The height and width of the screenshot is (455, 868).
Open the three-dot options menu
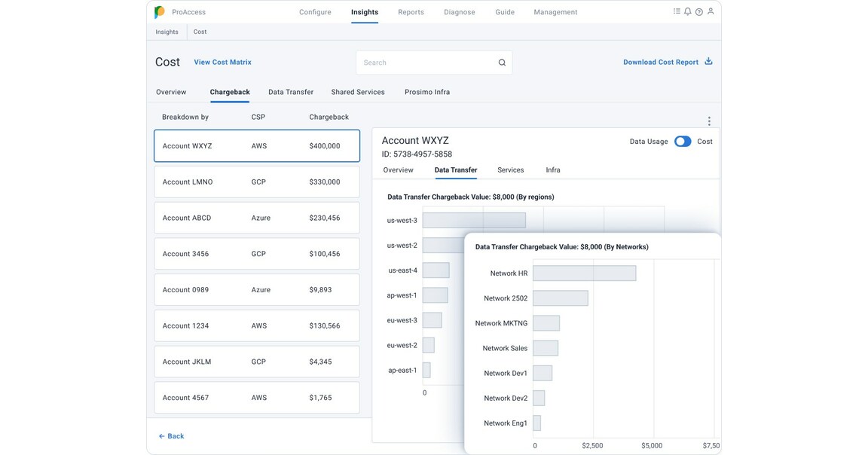(708, 119)
